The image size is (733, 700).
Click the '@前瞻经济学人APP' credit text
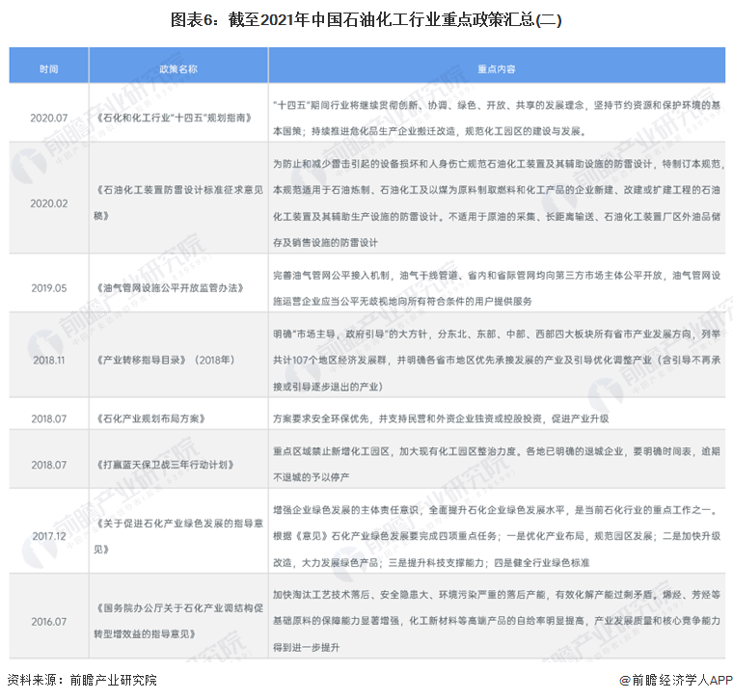click(675, 681)
